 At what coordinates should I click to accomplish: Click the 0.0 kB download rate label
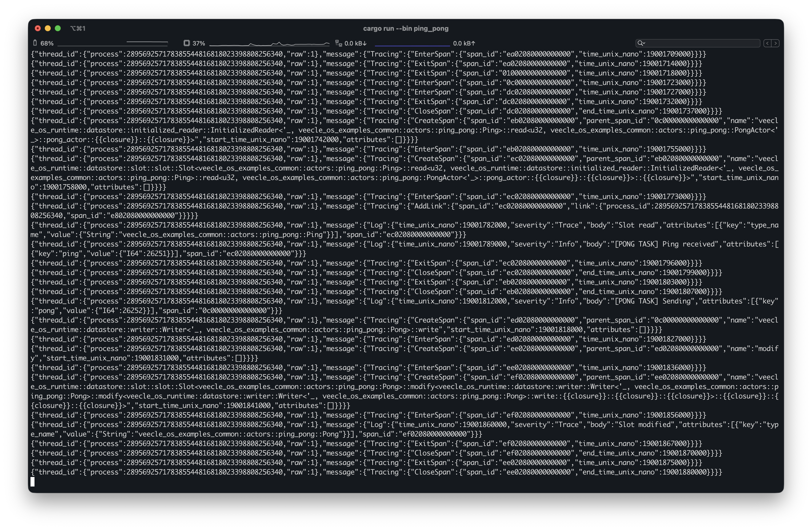(355, 43)
